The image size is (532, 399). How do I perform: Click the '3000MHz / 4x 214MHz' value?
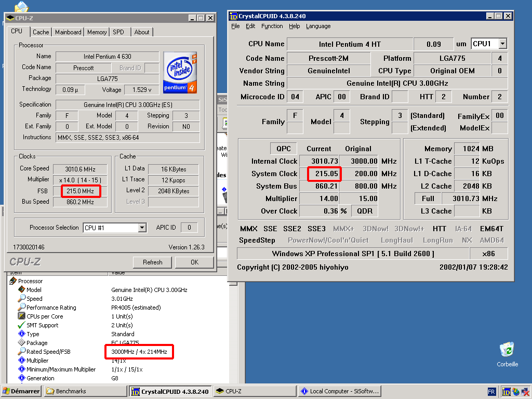tap(139, 352)
